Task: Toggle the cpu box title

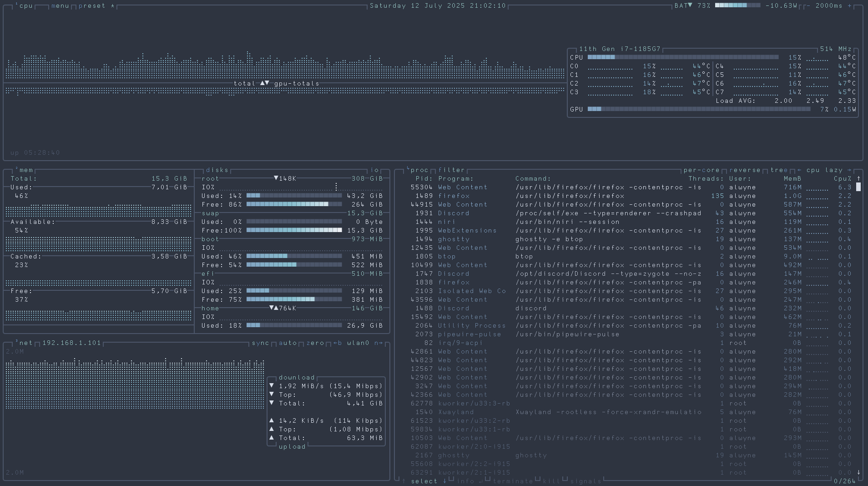Action: point(24,6)
